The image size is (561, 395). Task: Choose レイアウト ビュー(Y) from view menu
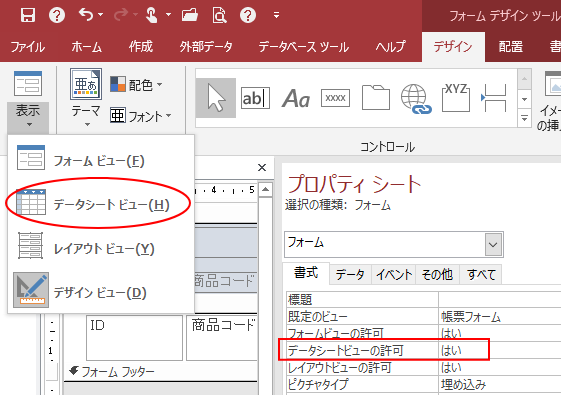(x=101, y=248)
